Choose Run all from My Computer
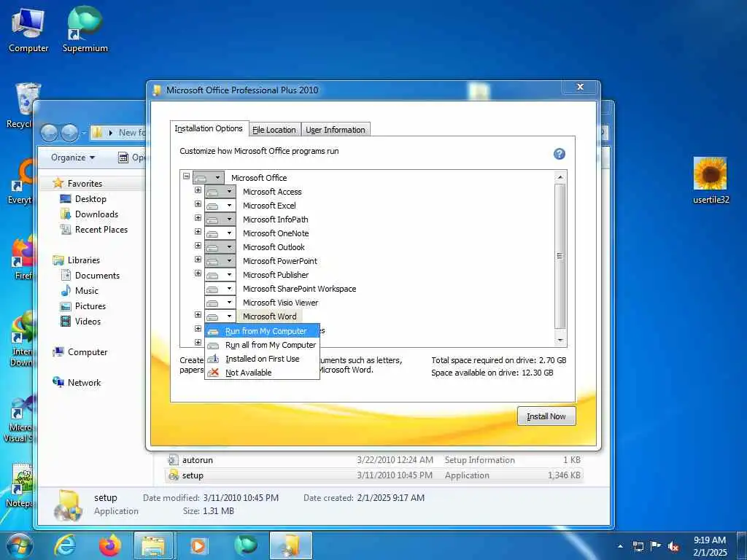The width and height of the screenshot is (747, 560). (x=262, y=345)
